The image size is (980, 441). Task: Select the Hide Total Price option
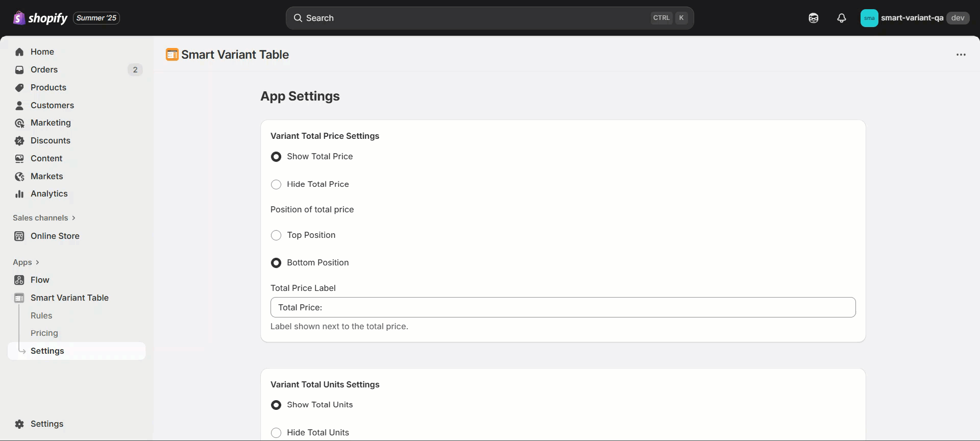coord(276,184)
